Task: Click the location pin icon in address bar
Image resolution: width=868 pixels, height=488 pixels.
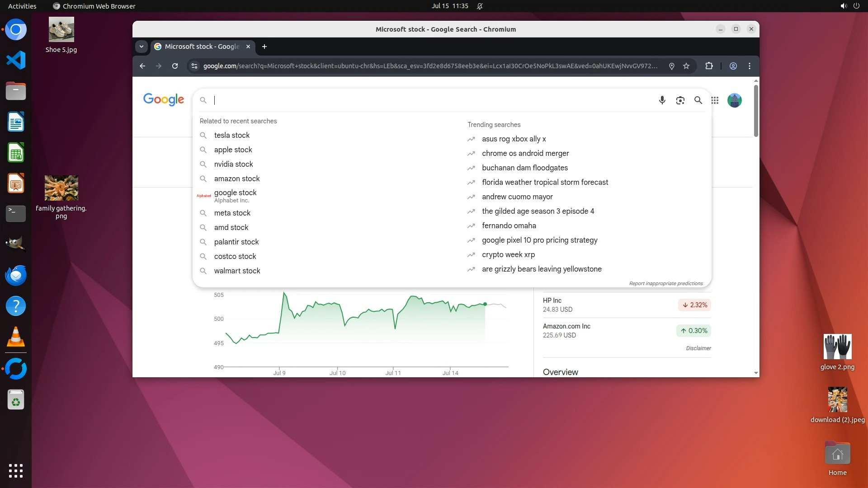Action: coord(672,66)
